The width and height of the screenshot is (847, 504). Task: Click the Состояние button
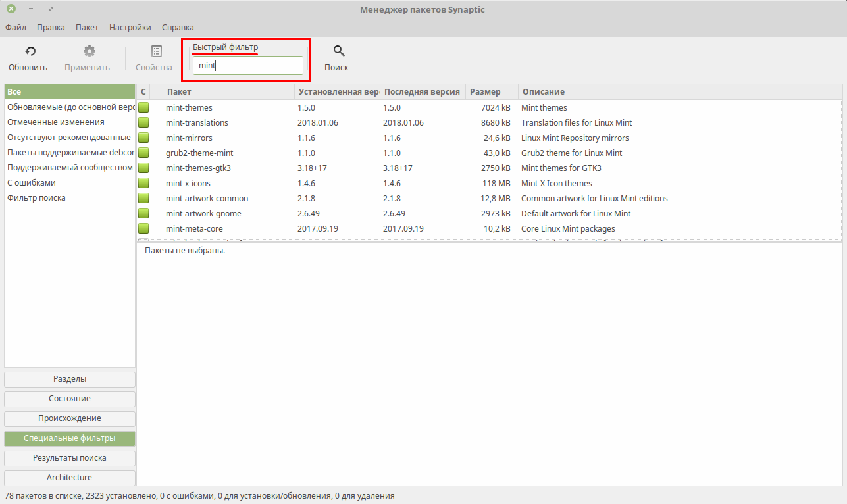[70, 399]
